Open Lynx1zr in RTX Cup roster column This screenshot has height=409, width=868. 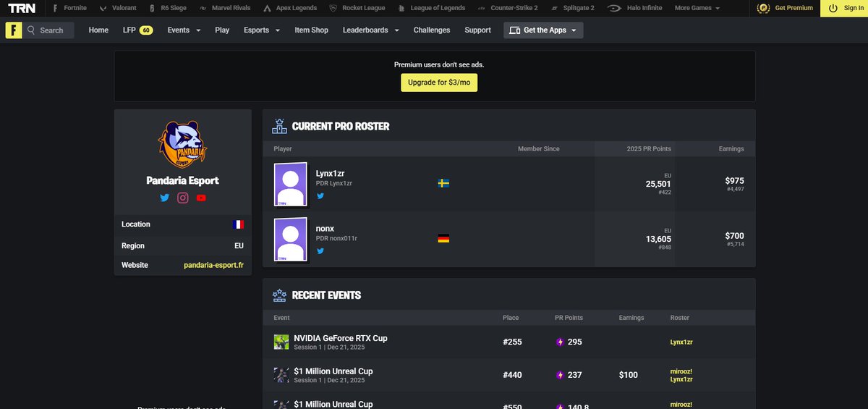(681, 342)
